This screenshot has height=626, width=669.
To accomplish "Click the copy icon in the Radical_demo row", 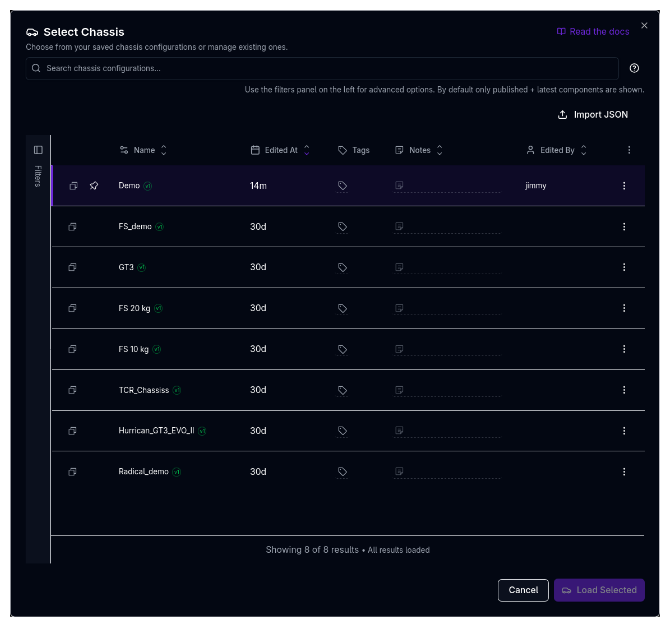I will point(72,472).
